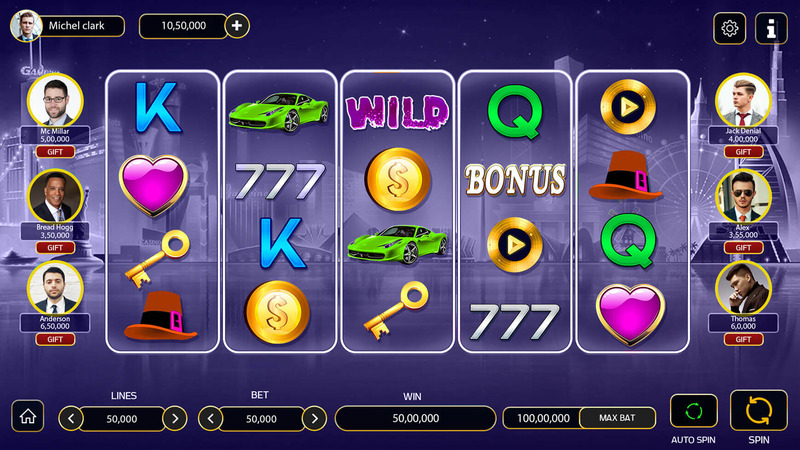Viewport: 800px width, 450px height.
Task: Decrease the Bet amount with left arrow
Action: click(x=211, y=419)
